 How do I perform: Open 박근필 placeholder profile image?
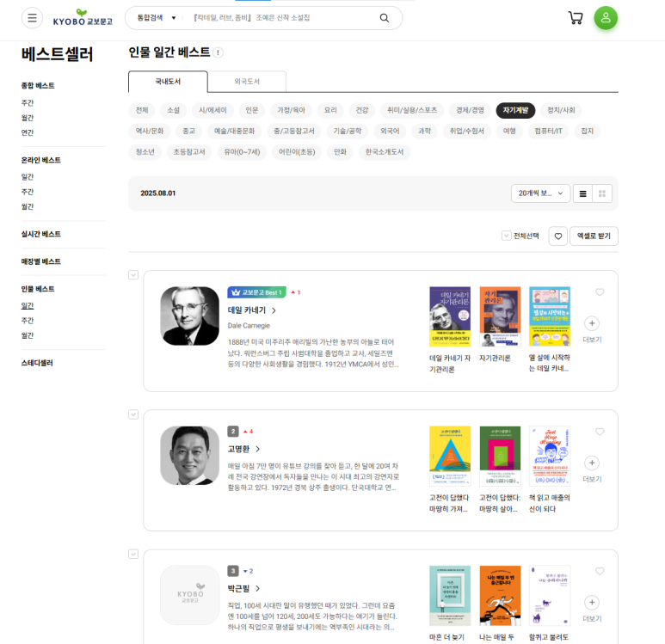tap(189, 595)
